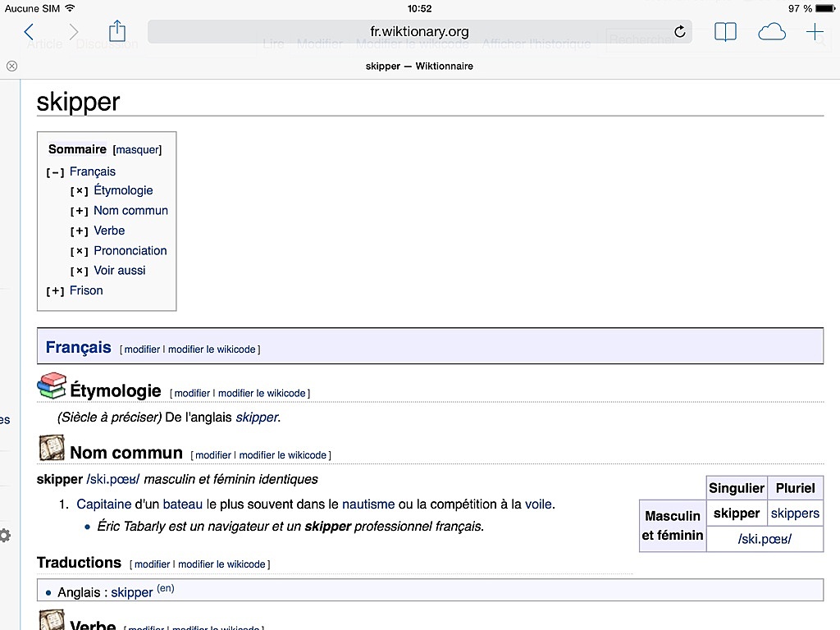Click modifier le wikicode next to Traductions
This screenshot has width=840, height=630.
221,564
